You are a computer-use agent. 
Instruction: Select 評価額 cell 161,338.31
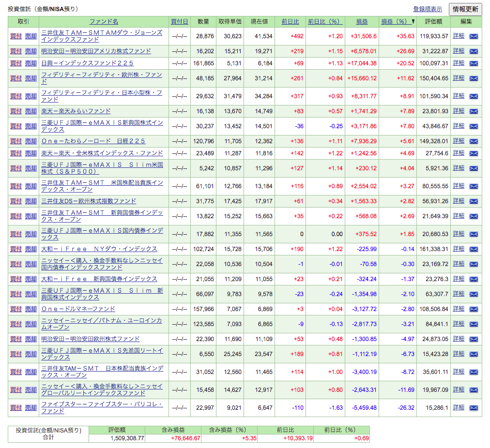(434, 249)
